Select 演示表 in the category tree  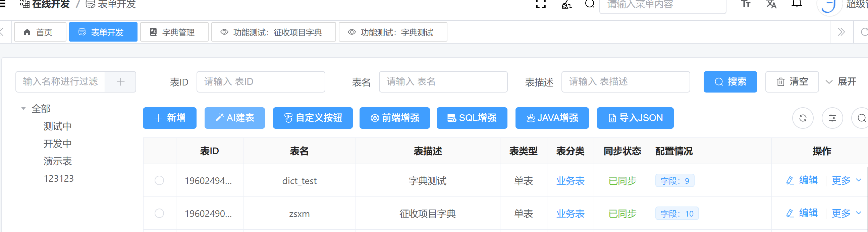pos(58,161)
